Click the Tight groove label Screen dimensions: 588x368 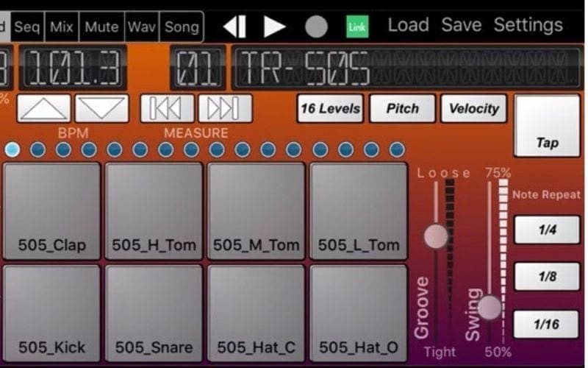440,353
